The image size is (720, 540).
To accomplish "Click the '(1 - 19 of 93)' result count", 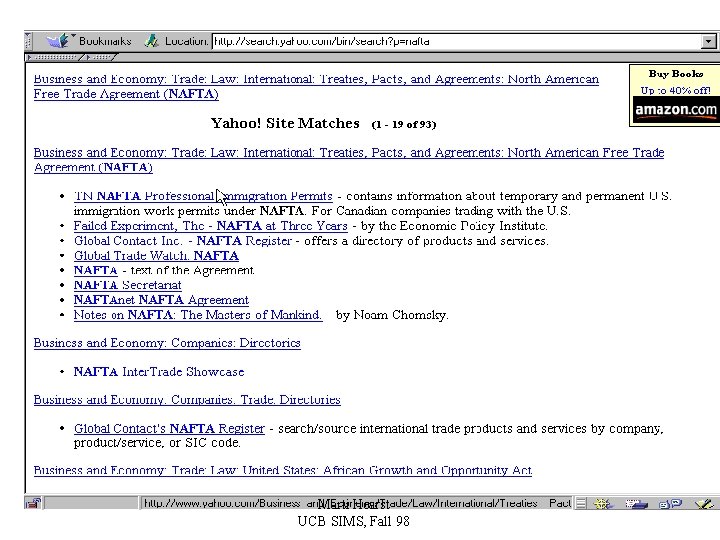I will click(404, 124).
